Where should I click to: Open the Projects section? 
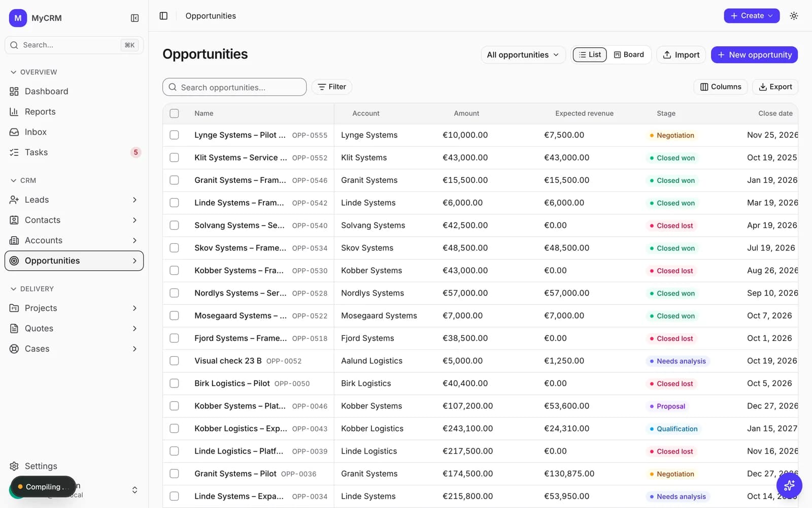[x=74, y=308]
